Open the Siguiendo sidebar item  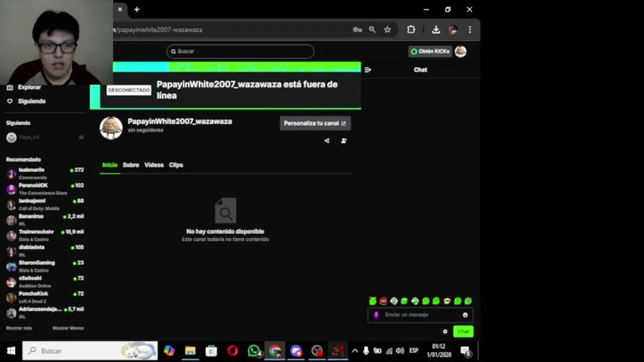[x=26, y=101]
